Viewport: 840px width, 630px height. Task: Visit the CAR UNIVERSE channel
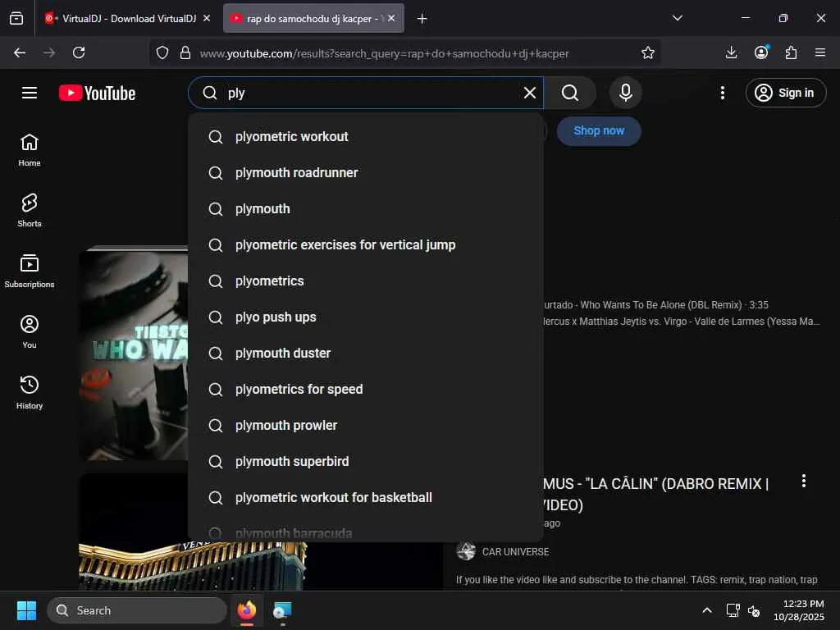tap(515, 552)
